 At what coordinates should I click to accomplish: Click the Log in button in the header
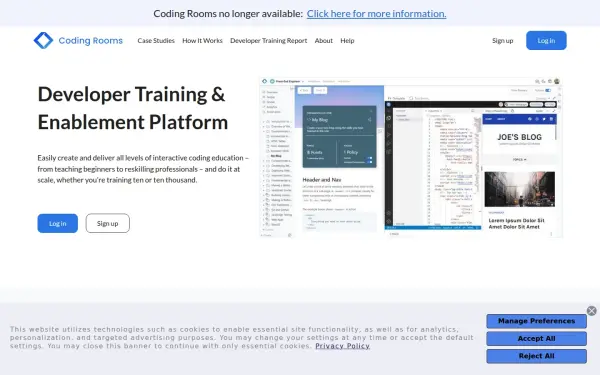point(546,41)
